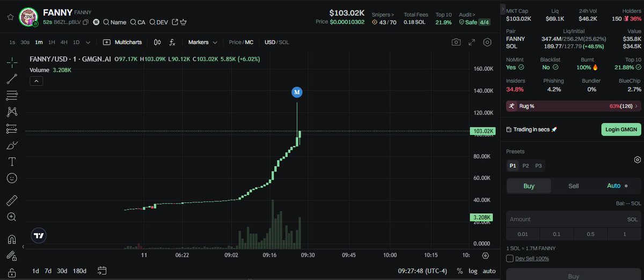This screenshot has width=644, height=280.
Task: Select the trend line drawing tool
Action: (x=12, y=80)
